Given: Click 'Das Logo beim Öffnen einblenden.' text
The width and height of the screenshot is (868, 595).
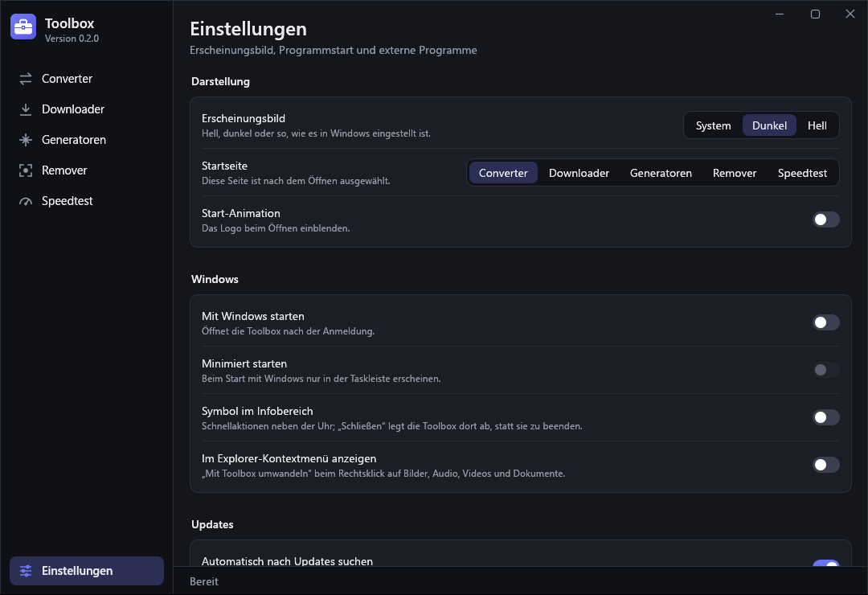Looking at the screenshot, I should (276, 228).
